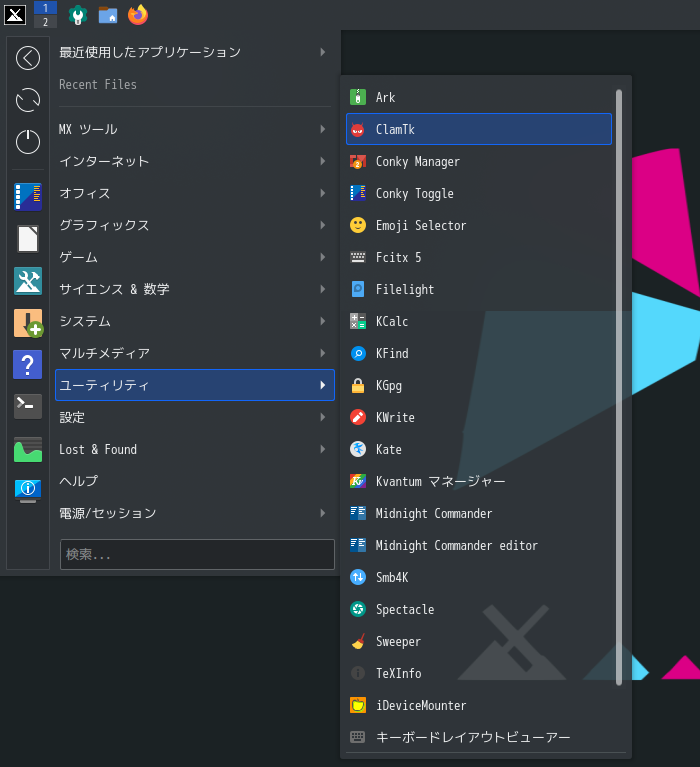Screen dimensions: 700x767
Task: Open Conky Toggle
Action: coord(479,193)
